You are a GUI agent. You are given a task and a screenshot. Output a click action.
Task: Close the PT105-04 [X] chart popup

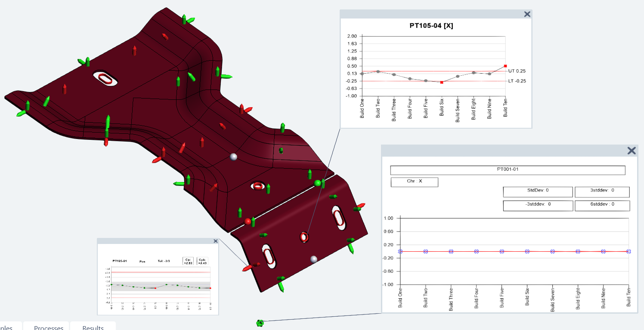[x=527, y=14]
